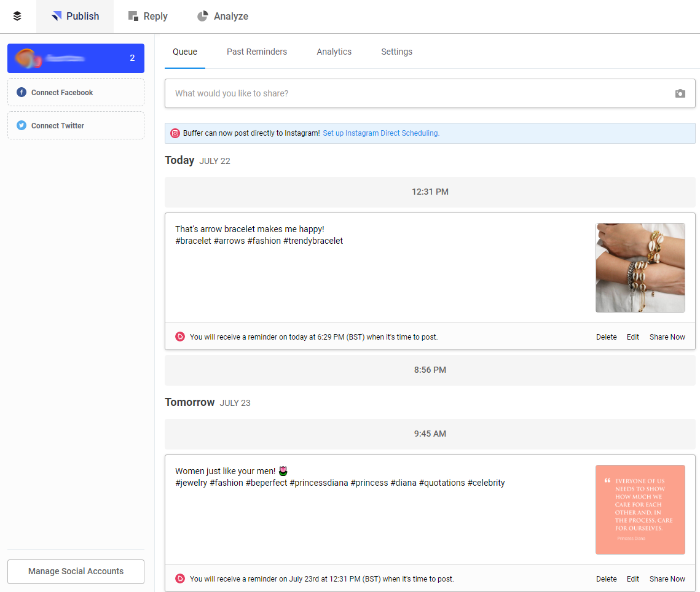Open the Settings tab
700x592 pixels.
pos(396,52)
